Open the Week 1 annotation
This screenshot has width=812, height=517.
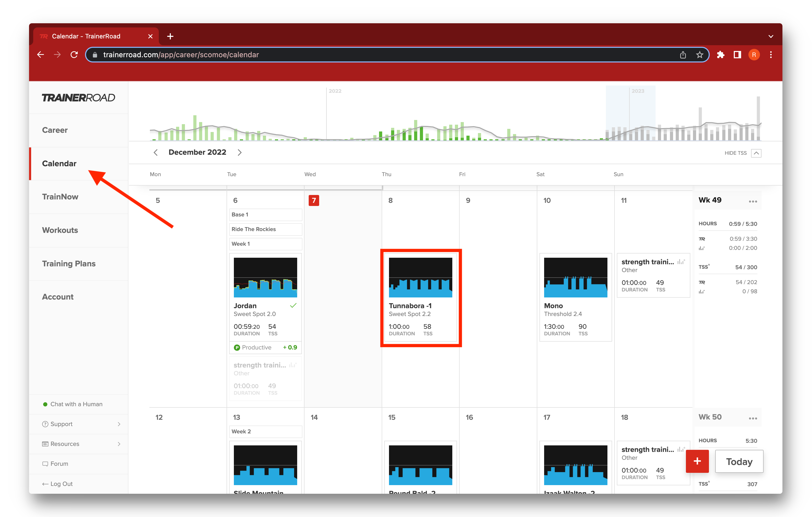pyautogui.click(x=266, y=244)
